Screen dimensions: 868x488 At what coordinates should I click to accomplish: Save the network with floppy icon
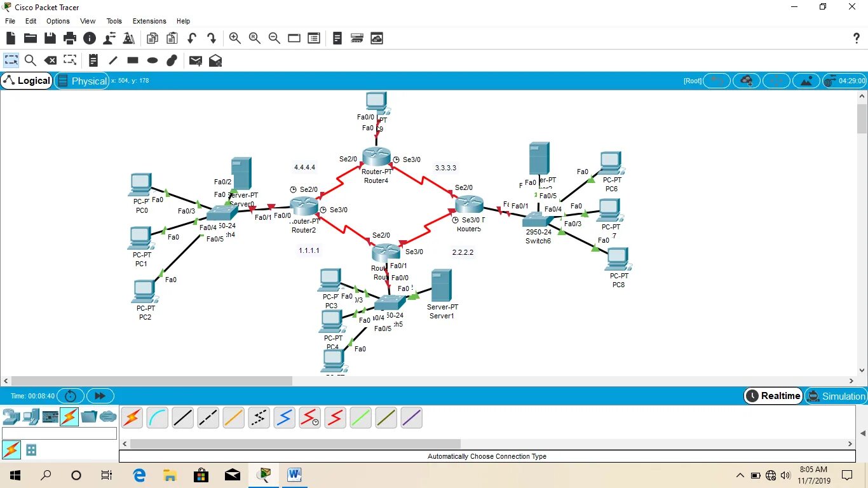[x=50, y=38]
